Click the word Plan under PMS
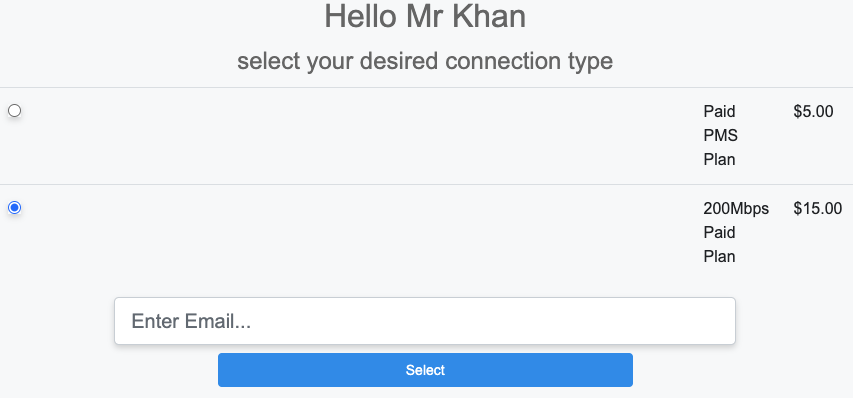This screenshot has width=853, height=398. pos(719,159)
